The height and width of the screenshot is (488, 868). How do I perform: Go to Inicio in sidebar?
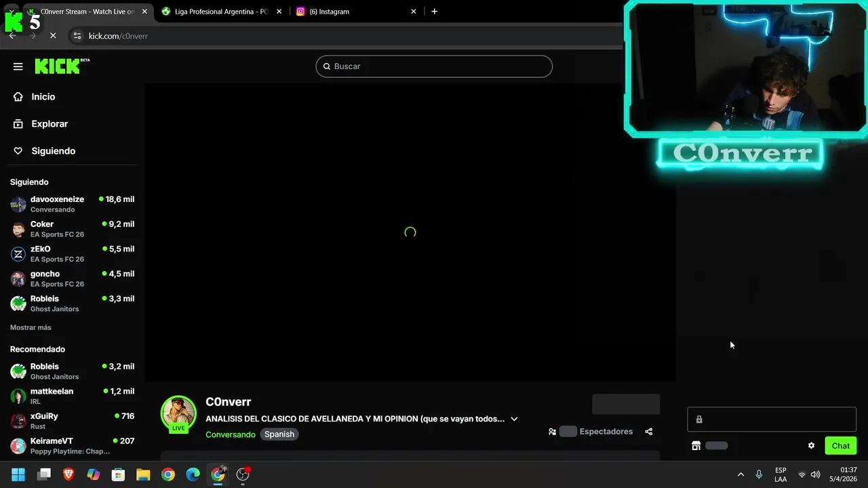(x=43, y=97)
